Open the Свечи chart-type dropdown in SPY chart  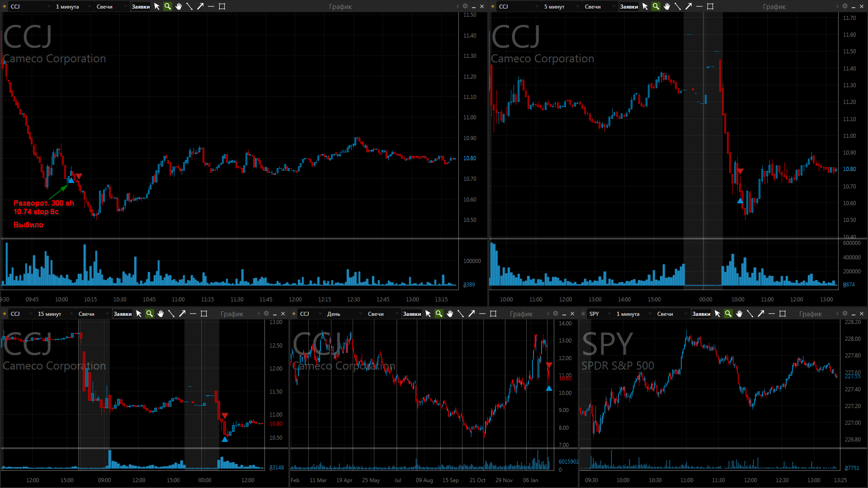coord(672,314)
